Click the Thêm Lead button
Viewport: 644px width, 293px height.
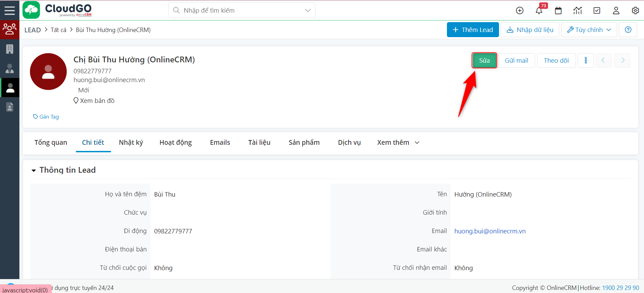click(x=472, y=30)
